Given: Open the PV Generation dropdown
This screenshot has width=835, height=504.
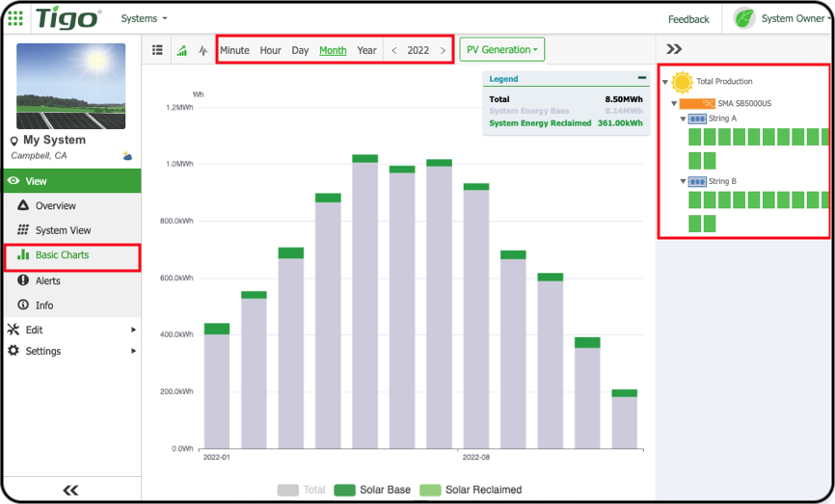Looking at the screenshot, I should tap(501, 49).
